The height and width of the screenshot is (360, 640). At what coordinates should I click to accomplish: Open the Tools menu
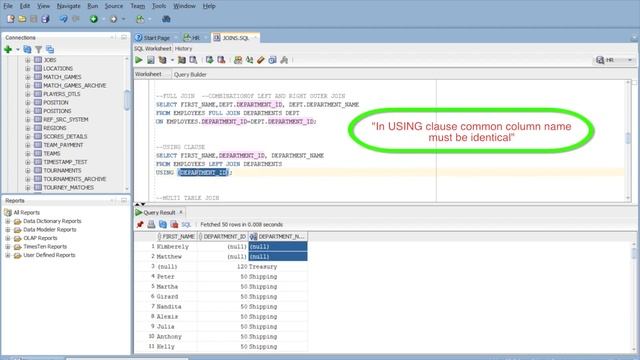pyautogui.click(x=159, y=6)
